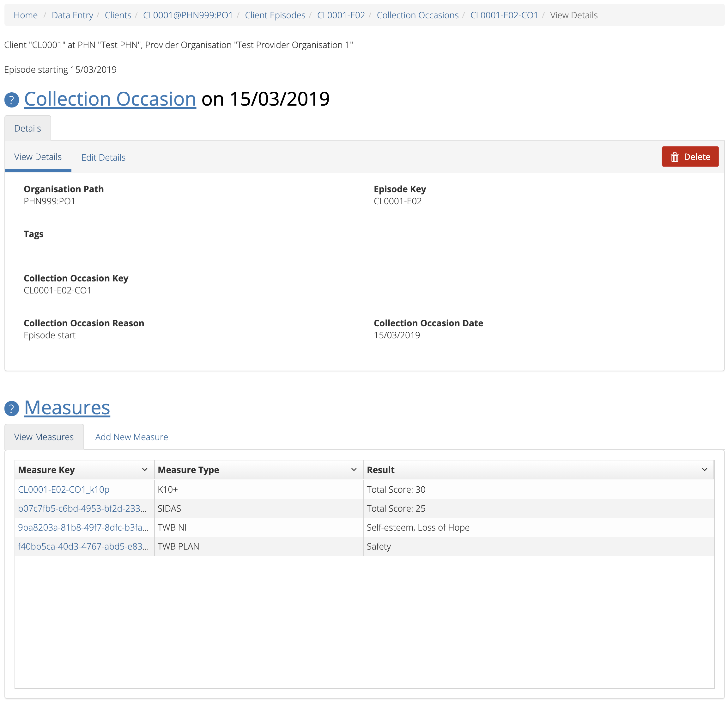The width and height of the screenshot is (728, 702).
Task: Click the Details tab
Action: pos(27,129)
